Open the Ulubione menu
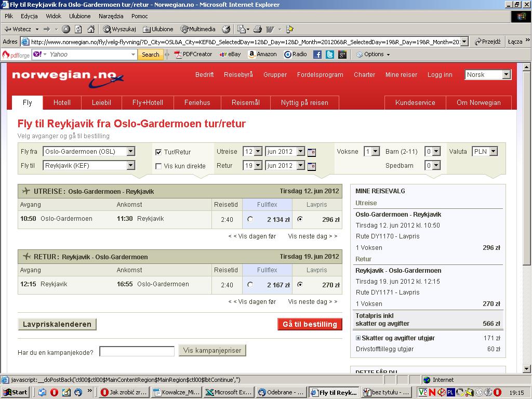 click(x=79, y=16)
